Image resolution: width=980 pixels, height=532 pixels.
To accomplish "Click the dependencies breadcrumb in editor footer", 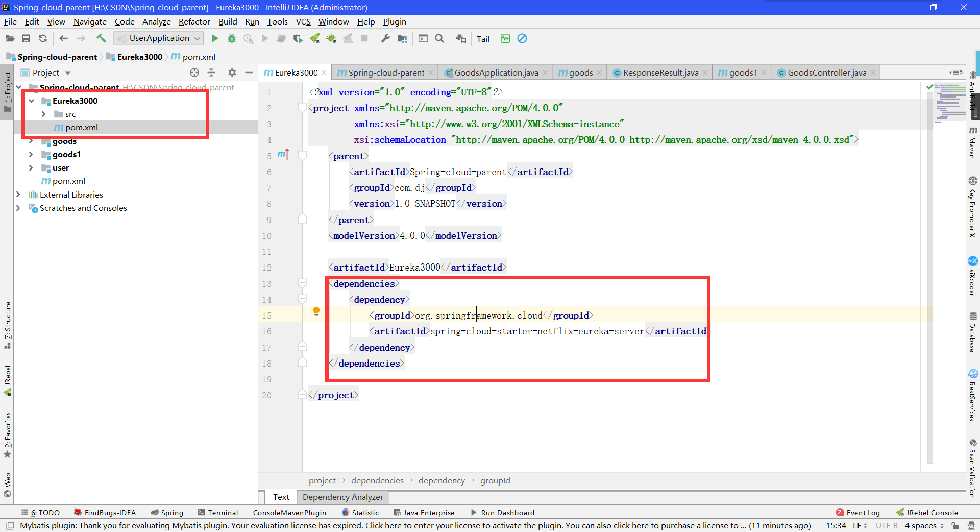I will (x=377, y=480).
